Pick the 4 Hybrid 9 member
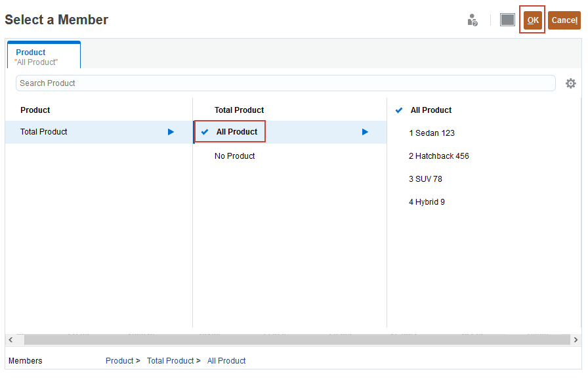Image resolution: width=588 pixels, height=378 pixels. [427, 202]
